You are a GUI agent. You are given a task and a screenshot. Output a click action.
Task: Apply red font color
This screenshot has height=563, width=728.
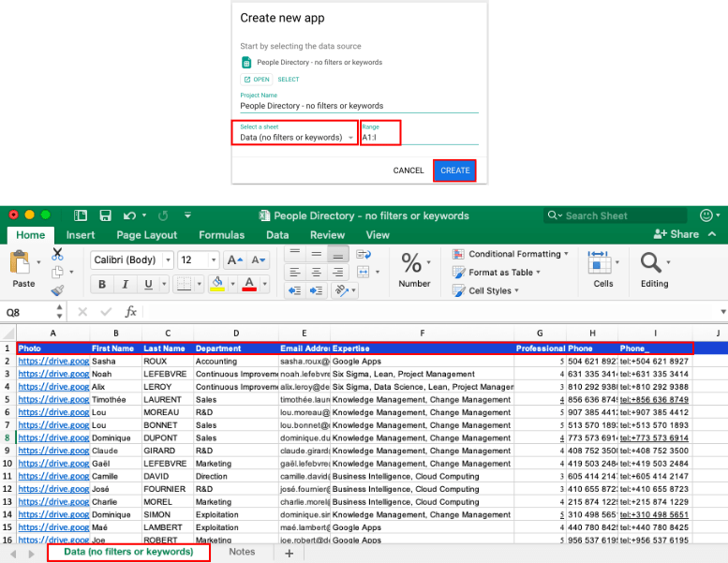pos(249,284)
